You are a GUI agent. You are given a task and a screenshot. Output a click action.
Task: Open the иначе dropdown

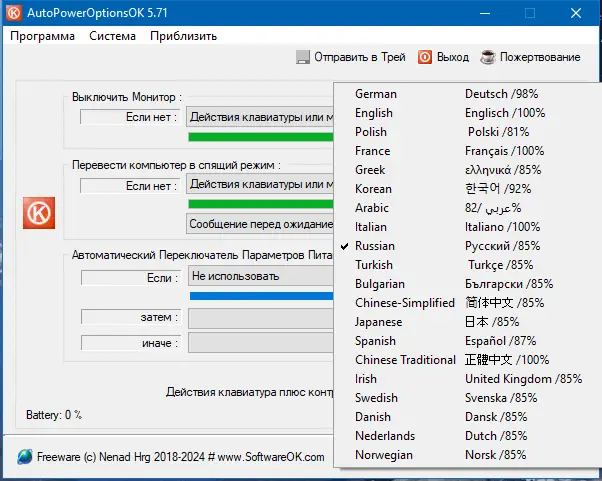pyautogui.click(x=261, y=343)
